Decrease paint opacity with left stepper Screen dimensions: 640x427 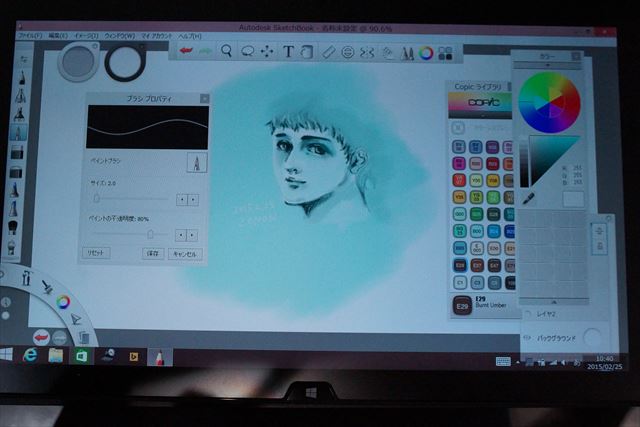[x=181, y=235]
